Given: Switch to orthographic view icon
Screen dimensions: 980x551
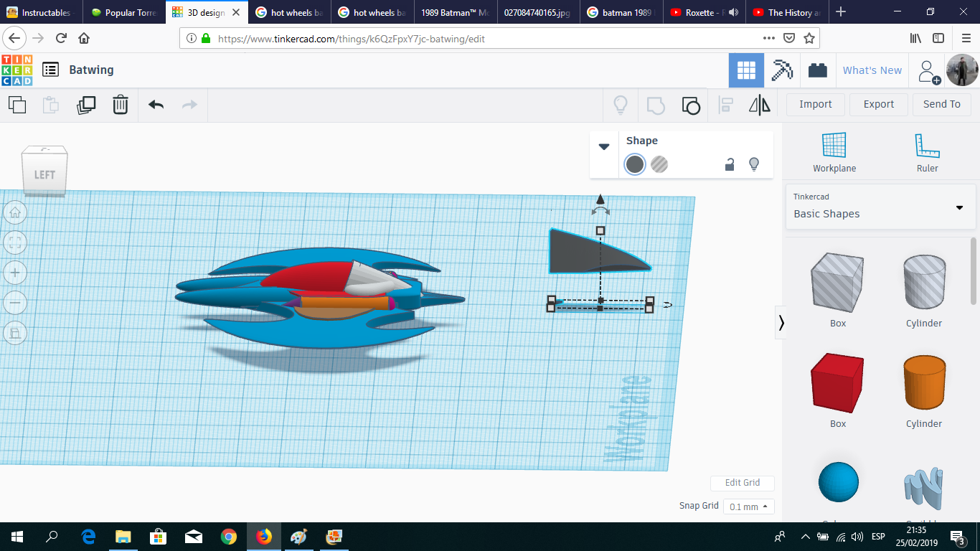Looking at the screenshot, I should pyautogui.click(x=16, y=332).
